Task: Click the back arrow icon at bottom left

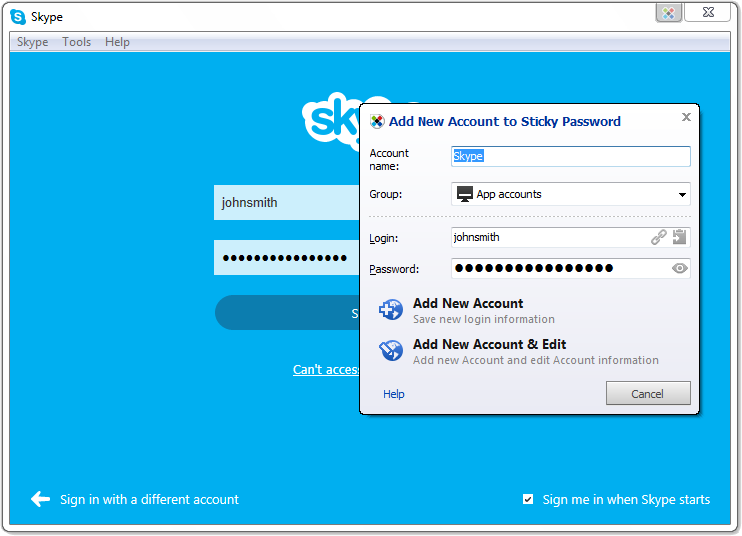Action: pyautogui.click(x=40, y=499)
